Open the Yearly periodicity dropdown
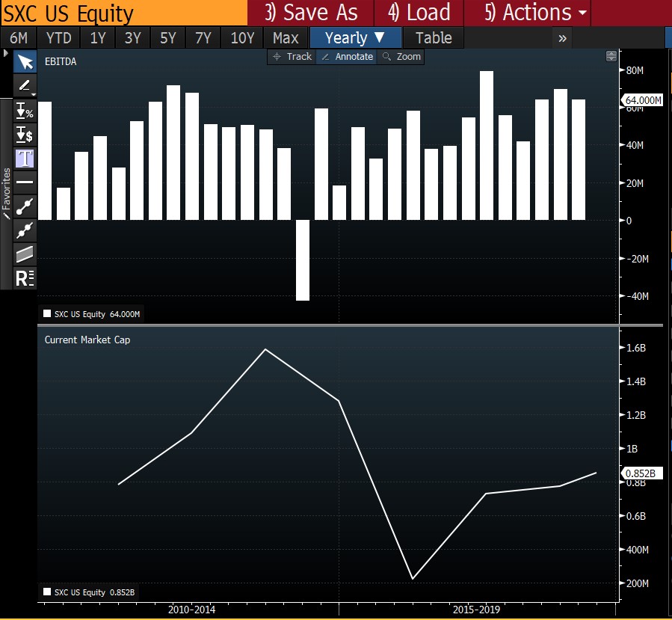Screen dimensions: 672x620 (354, 38)
